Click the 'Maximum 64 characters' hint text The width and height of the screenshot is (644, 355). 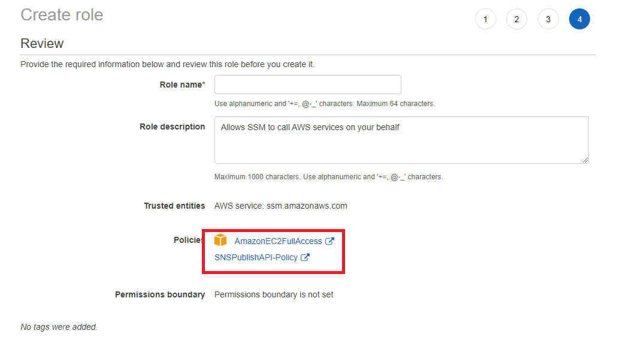tap(395, 104)
